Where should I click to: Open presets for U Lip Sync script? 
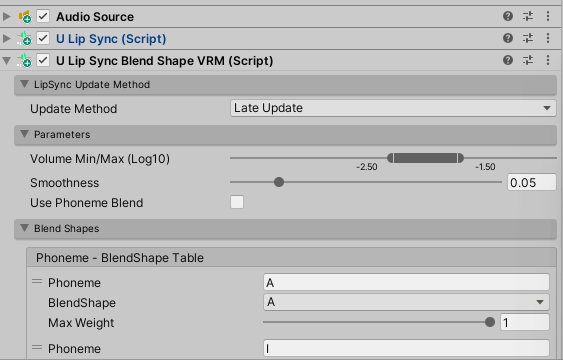click(528, 38)
